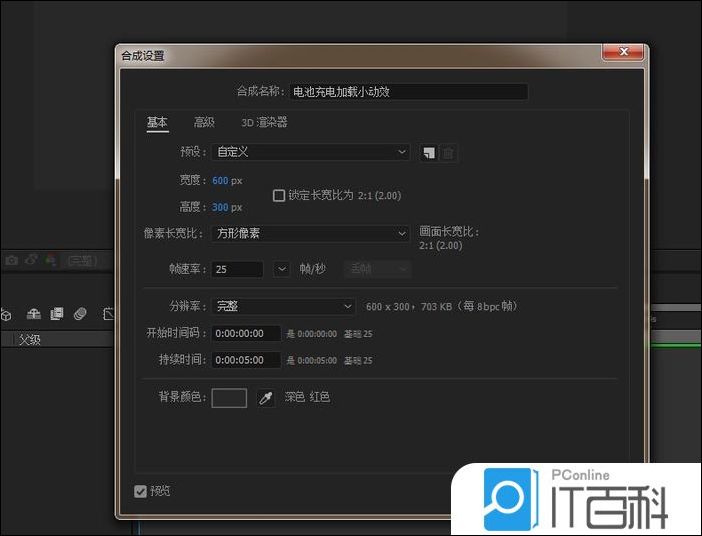Open the 分辨率 完整 dropdown
The width and height of the screenshot is (702, 536).
coord(283,307)
